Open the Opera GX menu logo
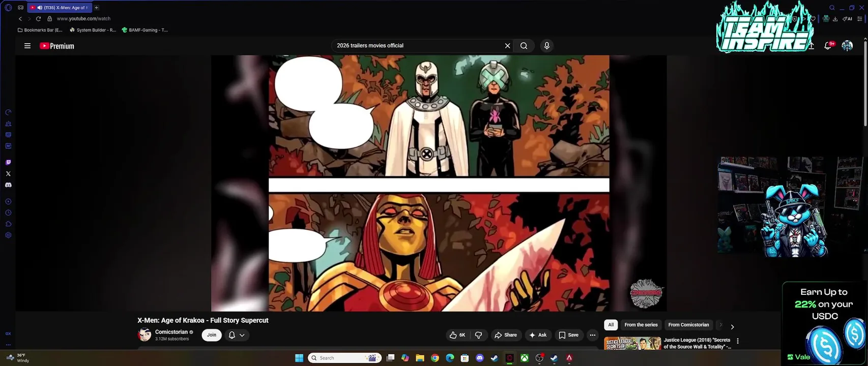This screenshot has height=366, width=868. [x=8, y=8]
